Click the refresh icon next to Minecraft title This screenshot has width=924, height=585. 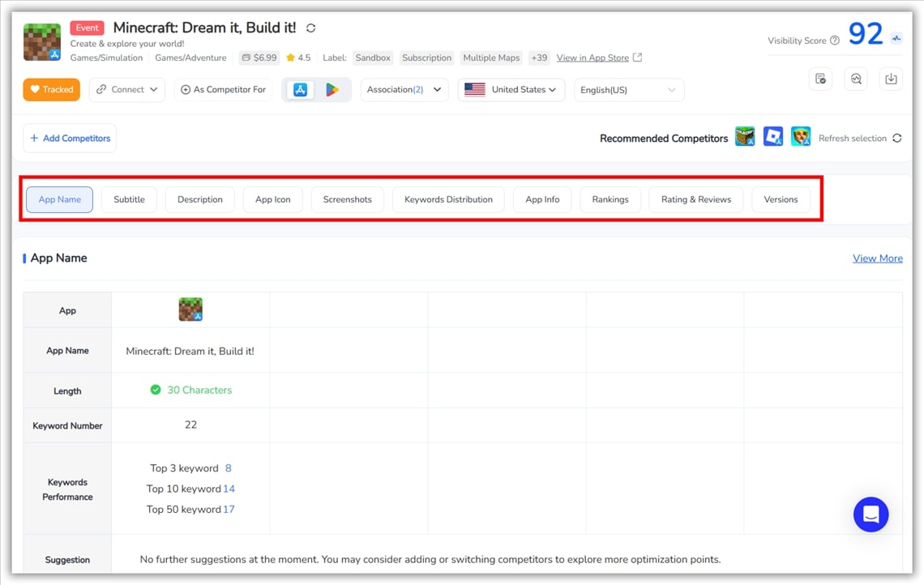310,28
